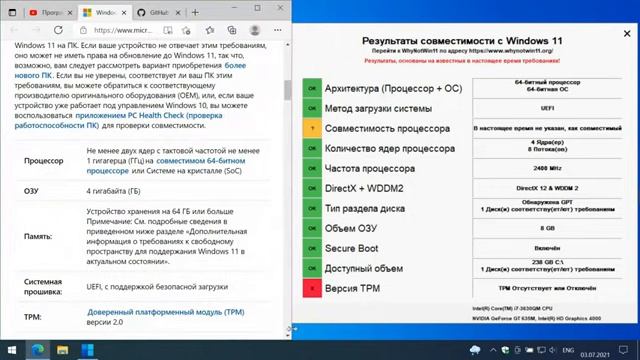The width and height of the screenshot is (640, 360).
Task: Click the scrollbar up arrow in Edge
Action: 288,44
